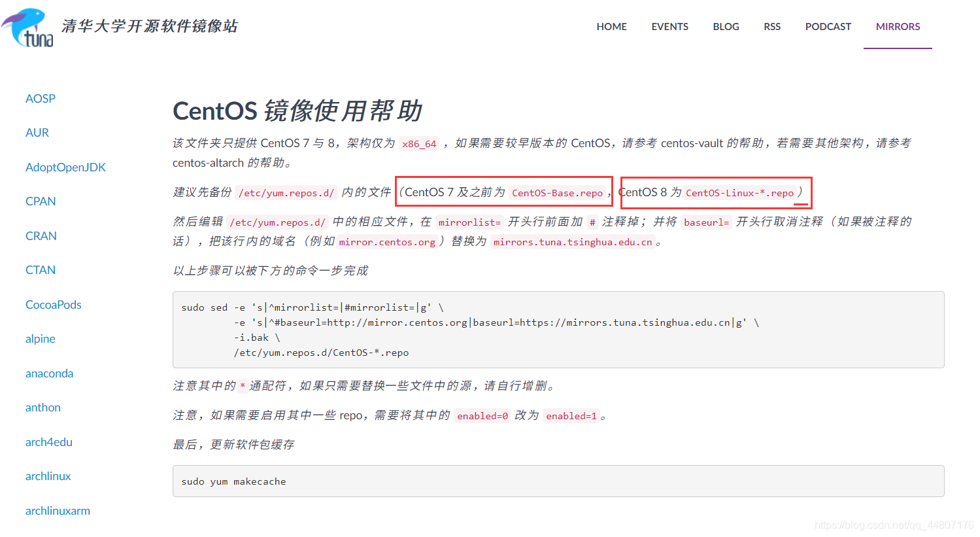Open CocoaPods mirror help link

(54, 305)
